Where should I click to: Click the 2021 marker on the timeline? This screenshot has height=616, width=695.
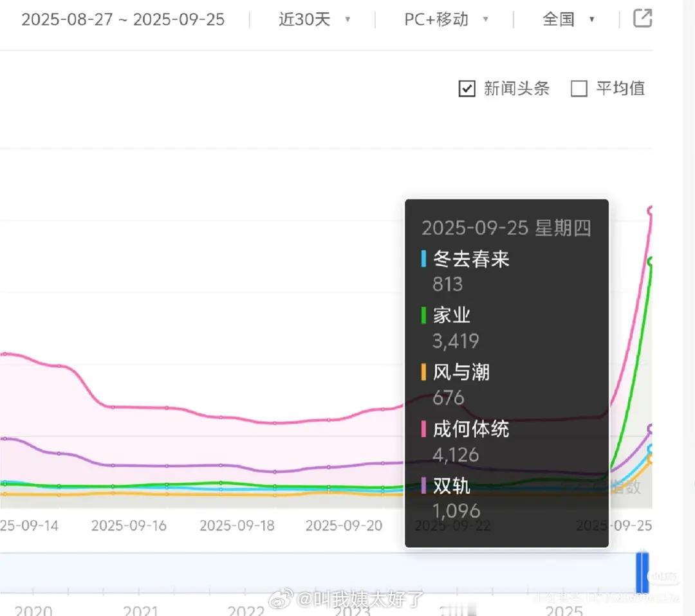click(x=140, y=610)
